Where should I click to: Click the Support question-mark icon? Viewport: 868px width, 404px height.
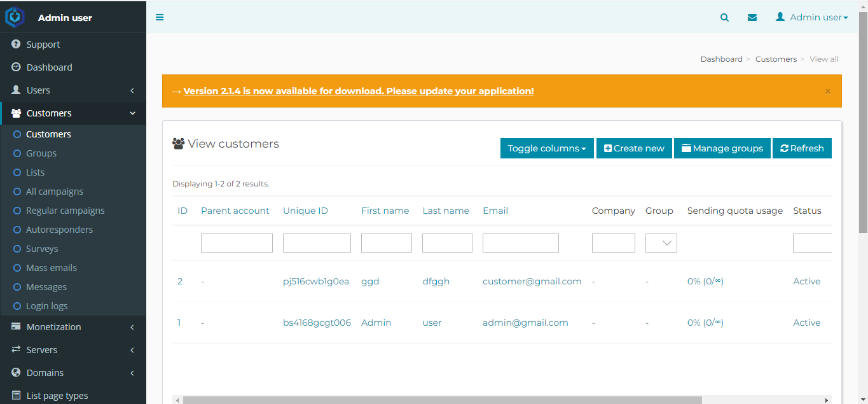(15, 44)
